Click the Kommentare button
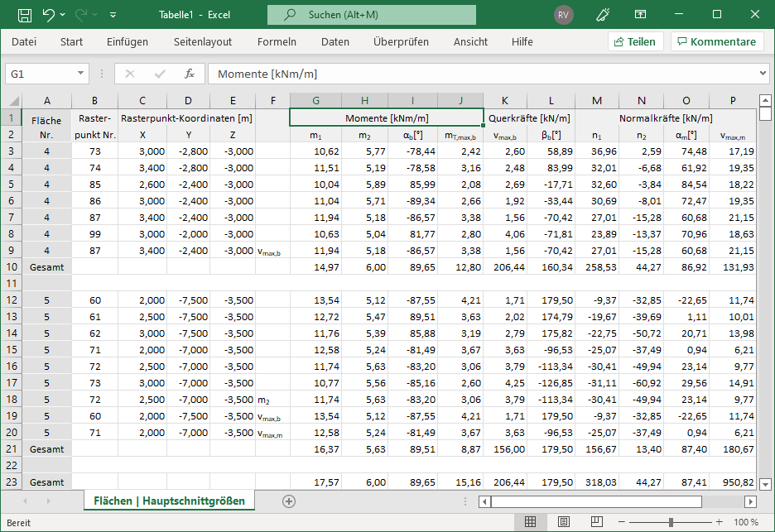 (x=716, y=41)
